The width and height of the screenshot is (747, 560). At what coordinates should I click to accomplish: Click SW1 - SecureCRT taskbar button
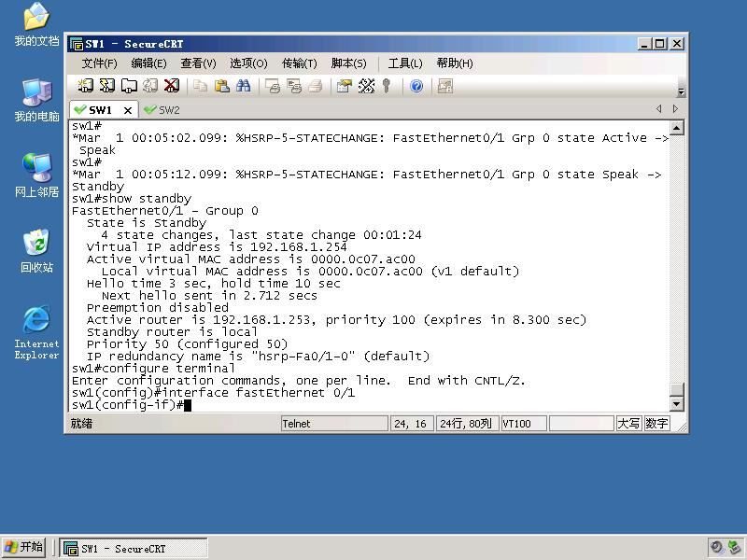(x=134, y=549)
